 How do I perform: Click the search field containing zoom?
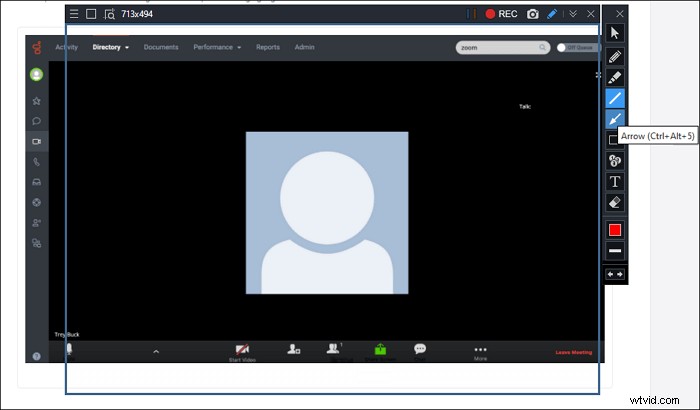click(502, 47)
